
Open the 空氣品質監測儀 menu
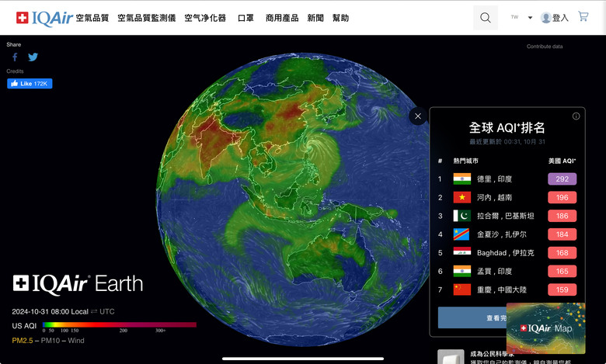(x=147, y=18)
